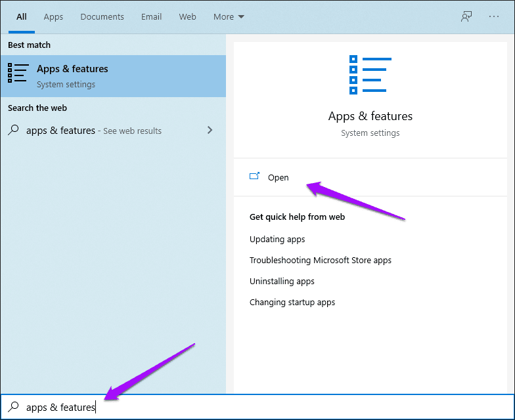The image size is (515, 420).
Task: Switch to the All search tab
Action: [21, 17]
